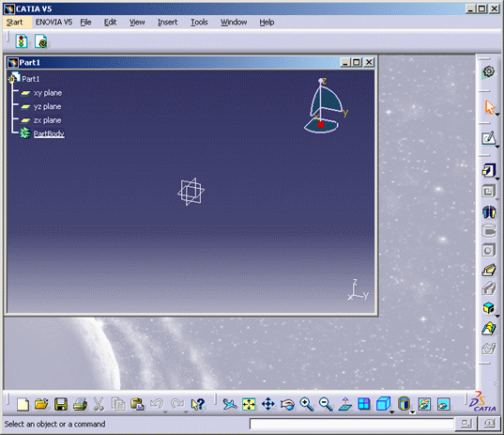The height and width of the screenshot is (435, 504).
Task: Open the File menu
Action: (x=85, y=23)
